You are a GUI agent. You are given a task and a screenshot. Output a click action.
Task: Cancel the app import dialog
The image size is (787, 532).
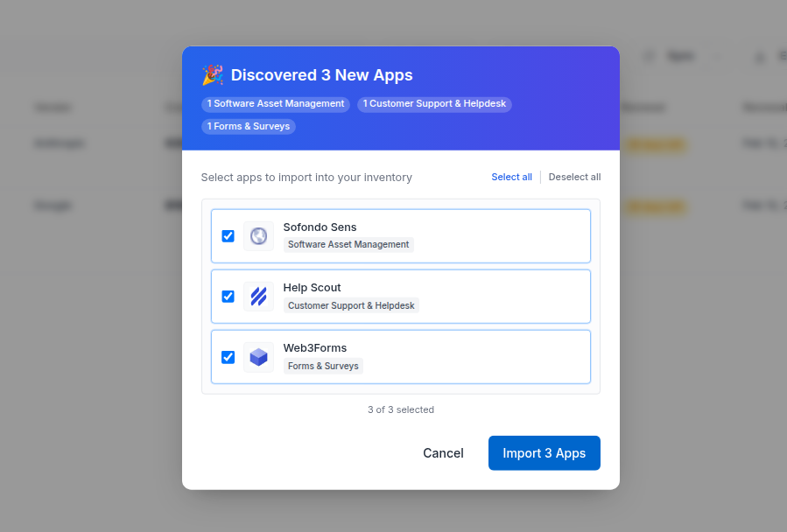(x=443, y=453)
